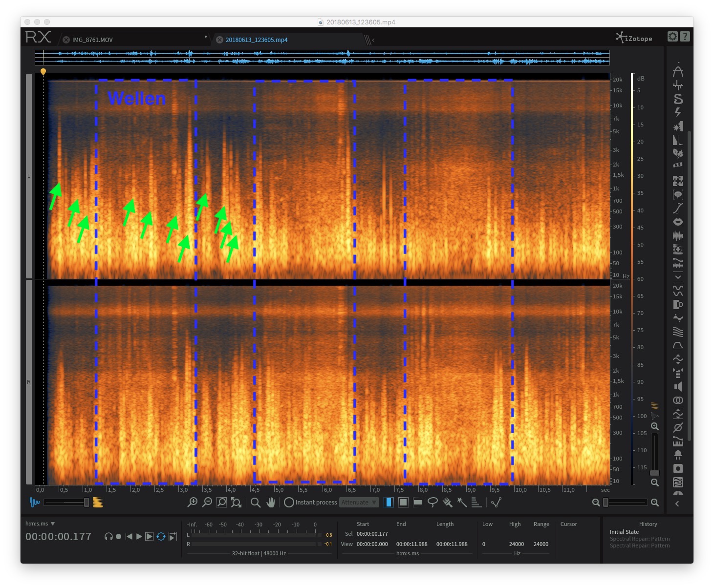Open the De-reverb decay curve module
Image resolution: width=714 pixels, height=588 pixels.
pyautogui.click(x=678, y=140)
